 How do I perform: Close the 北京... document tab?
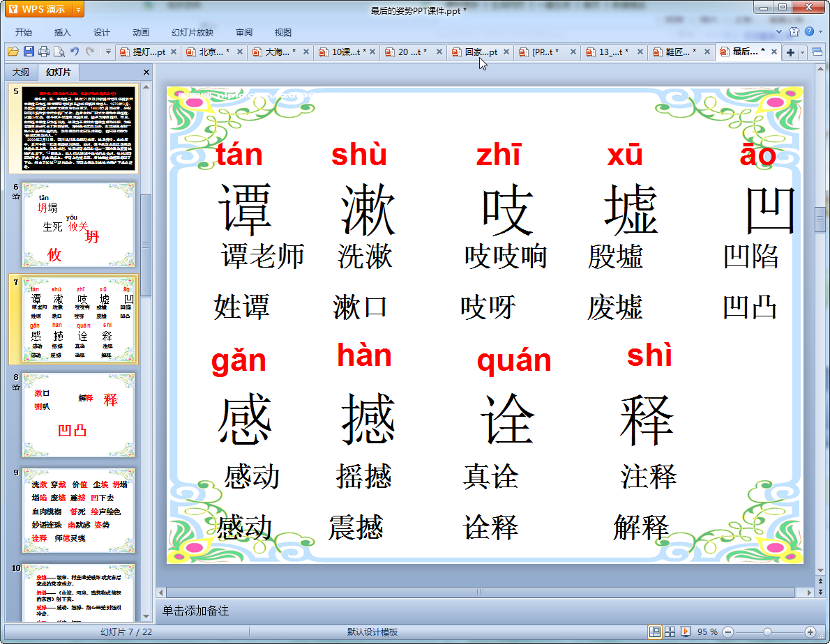(x=240, y=52)
